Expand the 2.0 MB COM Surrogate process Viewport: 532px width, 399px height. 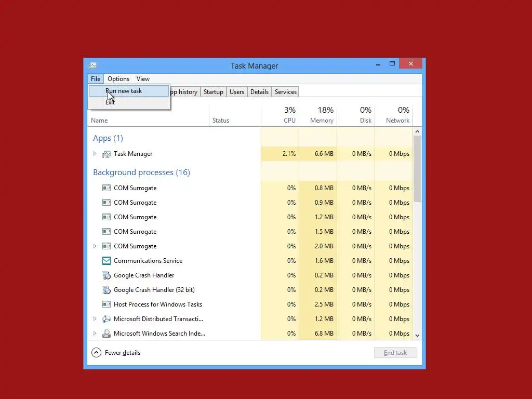tap(95, 246)
